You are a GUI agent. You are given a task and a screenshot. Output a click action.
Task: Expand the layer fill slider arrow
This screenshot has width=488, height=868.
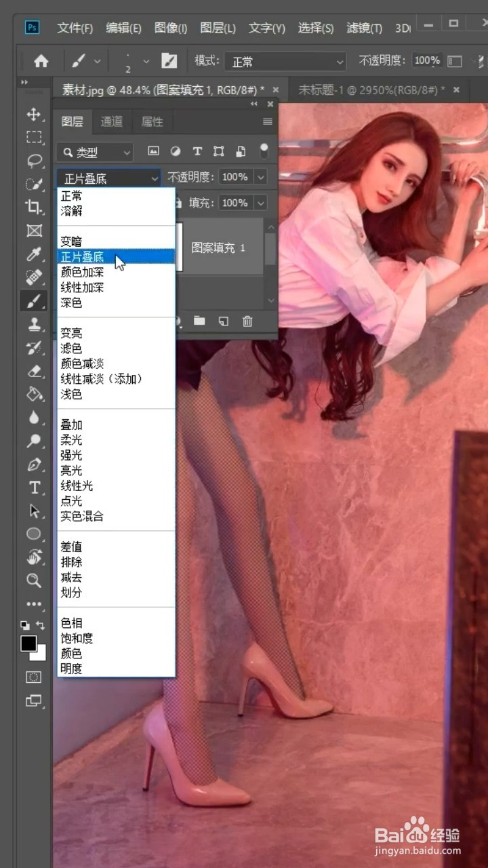(261, 203)
